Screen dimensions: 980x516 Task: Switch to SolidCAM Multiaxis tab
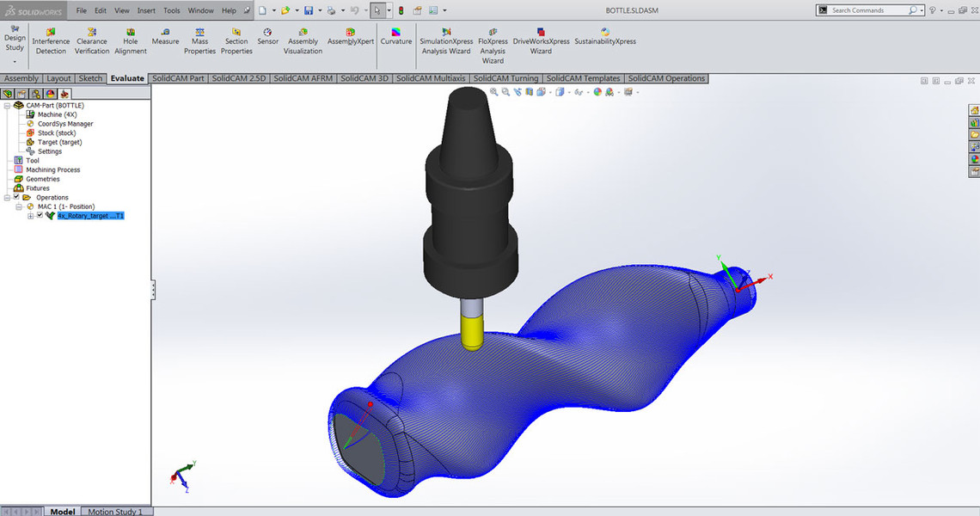tap(431, 78)
